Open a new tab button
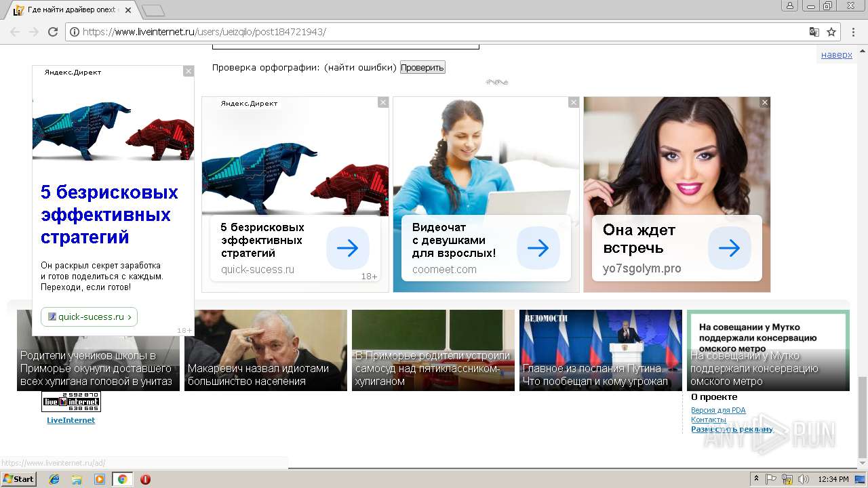 point(153,10)
